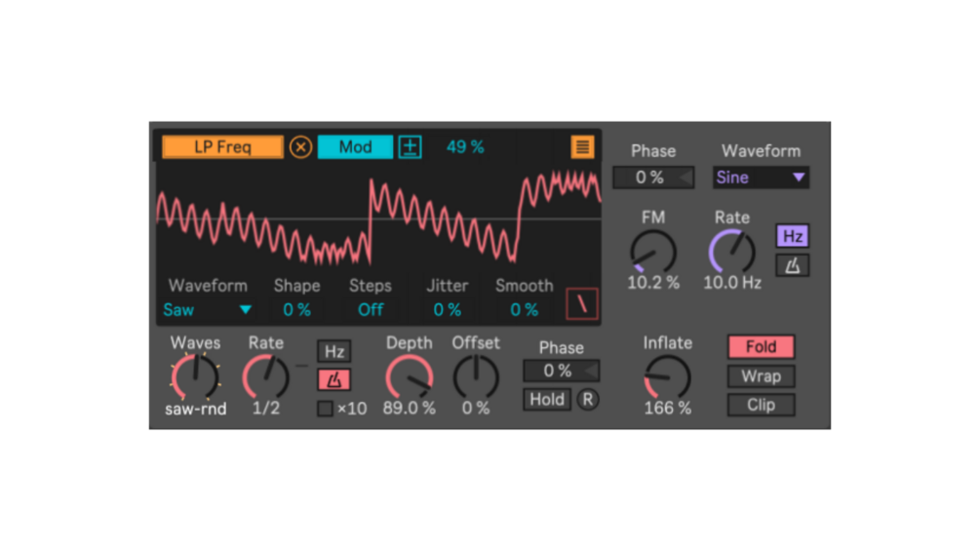Click the add mapping plus icon
Image resolution: width=980 pixels, height=551 pixels.
pos(410,147)
